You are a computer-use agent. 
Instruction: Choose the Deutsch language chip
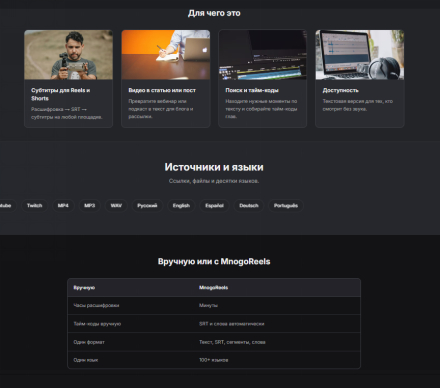tap(249, 205)
